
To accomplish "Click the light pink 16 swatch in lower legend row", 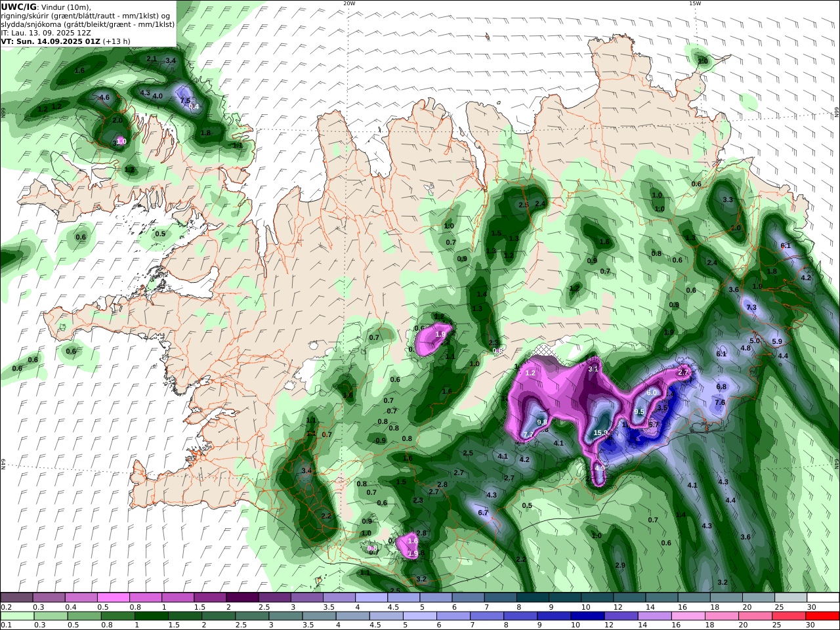I will coord(688,616).
